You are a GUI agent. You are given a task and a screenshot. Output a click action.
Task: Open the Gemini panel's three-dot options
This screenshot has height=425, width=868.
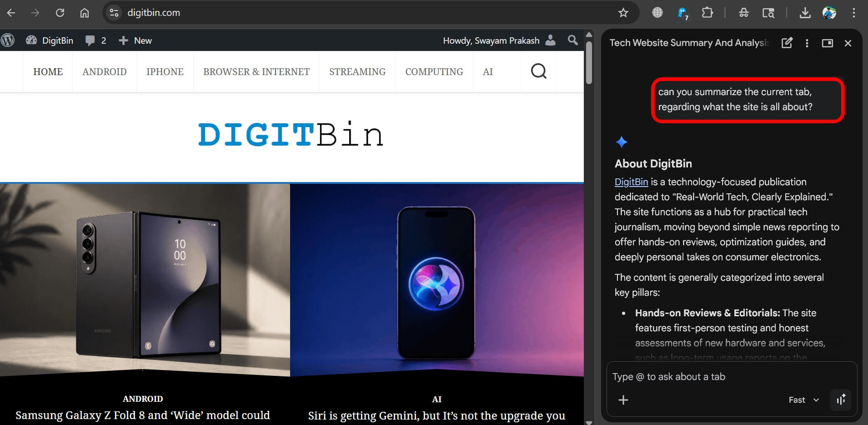807,43
